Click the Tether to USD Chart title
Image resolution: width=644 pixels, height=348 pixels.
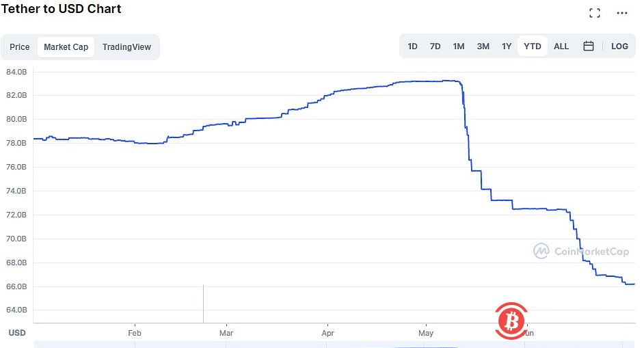point(62,9)
